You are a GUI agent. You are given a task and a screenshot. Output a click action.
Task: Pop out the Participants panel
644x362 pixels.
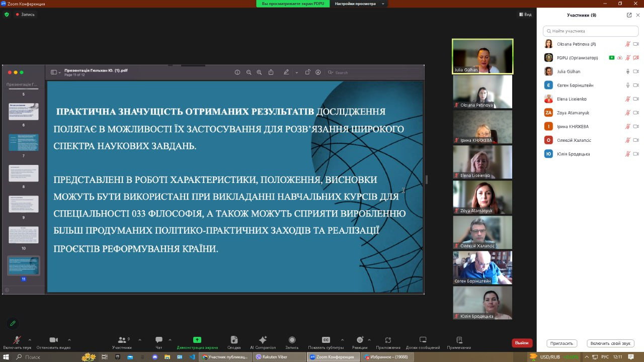[629, 15]
